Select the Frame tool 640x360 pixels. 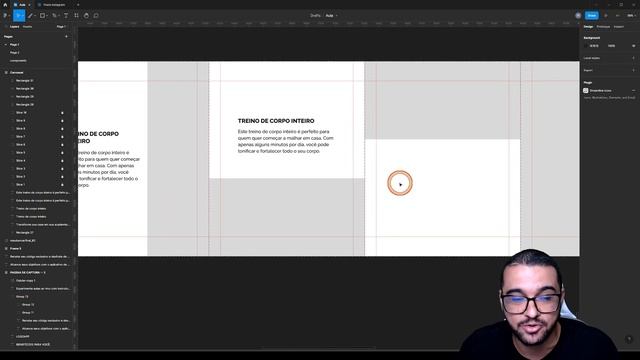click(31, 16)
